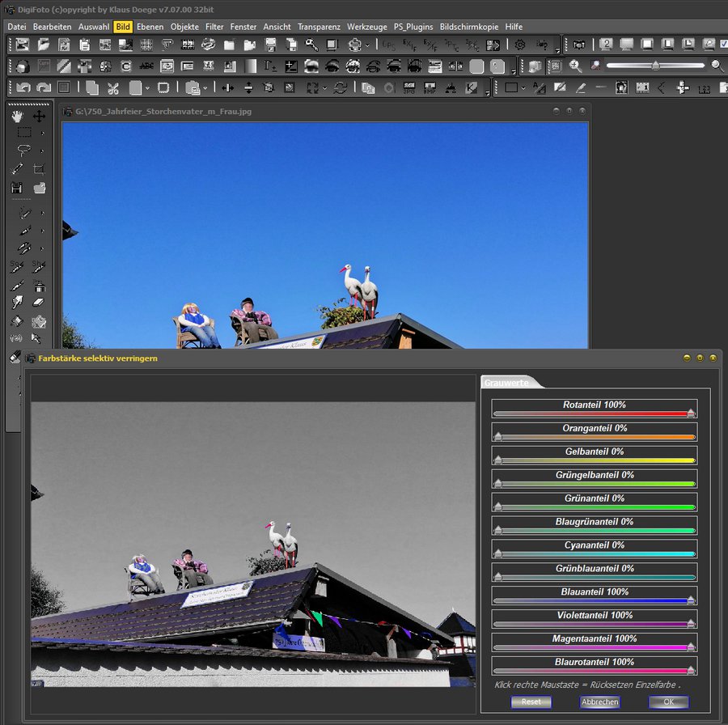
Task: Select the crop tool in the toolbox
Action: tap(39, 170)
